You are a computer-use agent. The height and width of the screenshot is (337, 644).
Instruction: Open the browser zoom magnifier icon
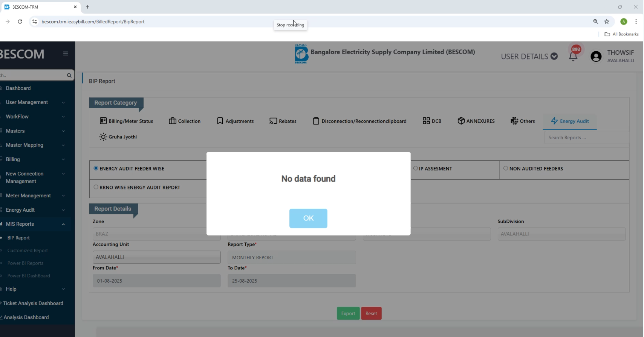pyautogui.click(x=595, y=22)
